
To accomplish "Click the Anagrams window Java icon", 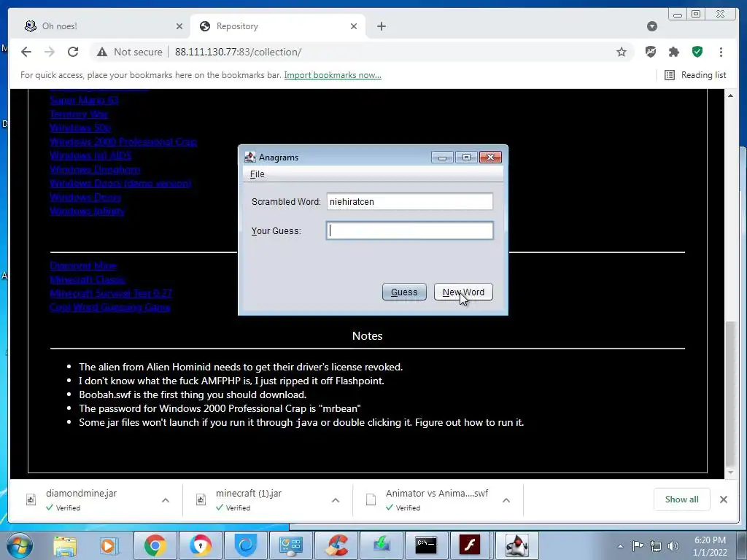I will [x=249, y=157].
